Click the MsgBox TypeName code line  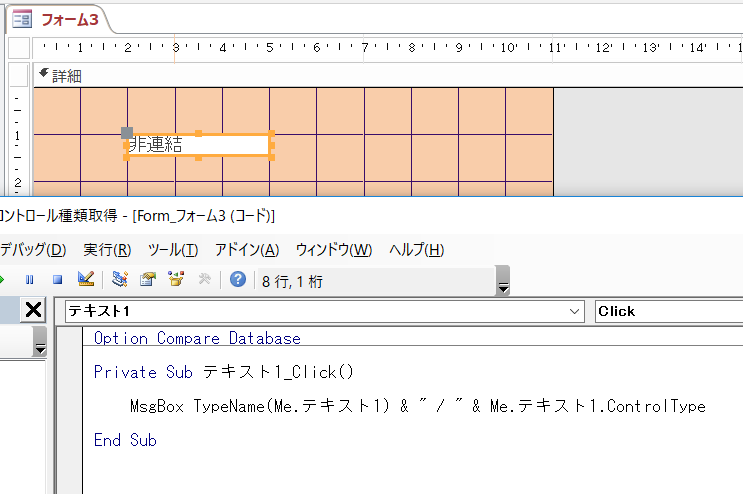417,406
